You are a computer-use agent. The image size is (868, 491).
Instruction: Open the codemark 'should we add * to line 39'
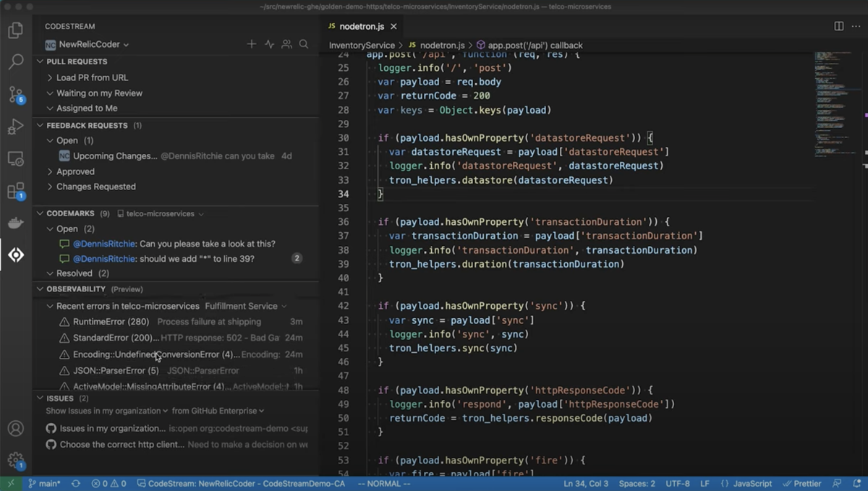click(179, 258)
